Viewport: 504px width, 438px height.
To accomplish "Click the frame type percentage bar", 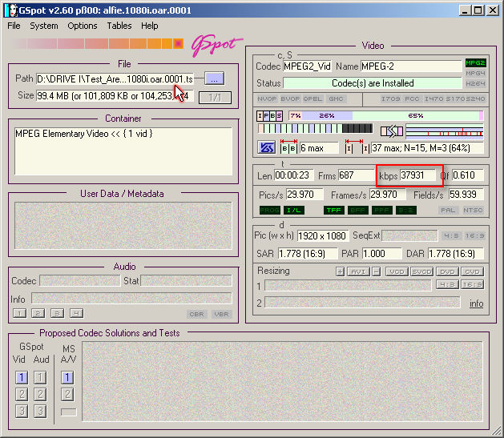I will [x=385, y=115].
